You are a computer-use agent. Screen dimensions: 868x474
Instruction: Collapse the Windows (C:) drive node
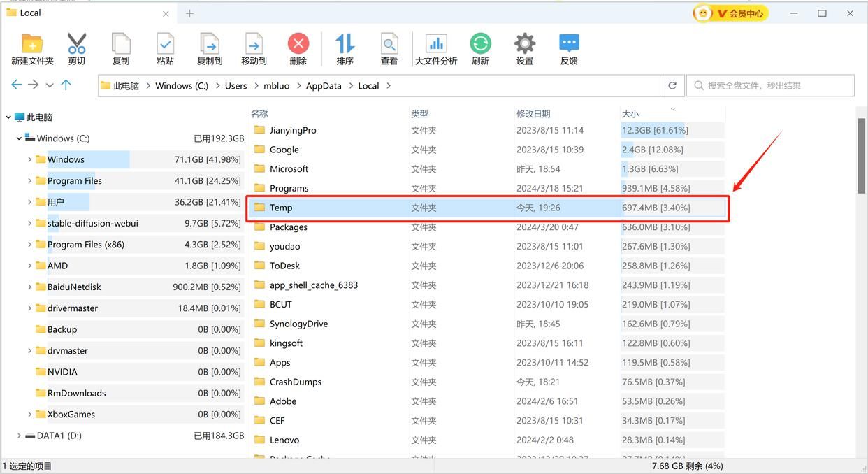point(19,138)
